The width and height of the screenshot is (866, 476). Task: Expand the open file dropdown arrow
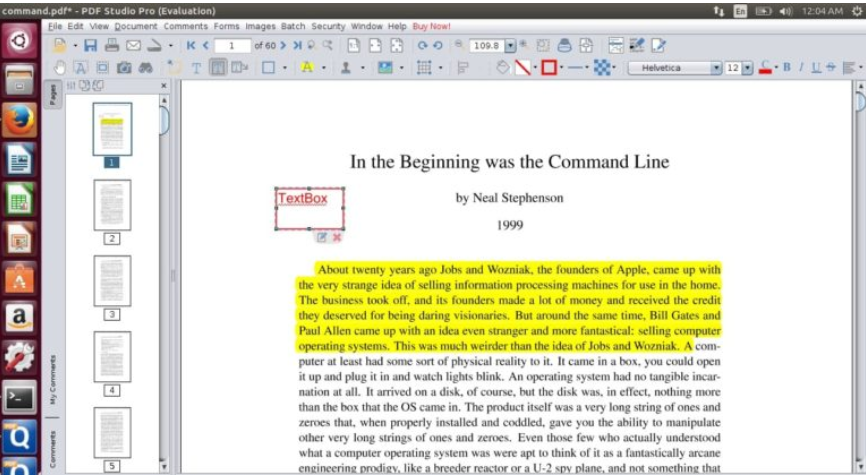(x=75, y=46)
